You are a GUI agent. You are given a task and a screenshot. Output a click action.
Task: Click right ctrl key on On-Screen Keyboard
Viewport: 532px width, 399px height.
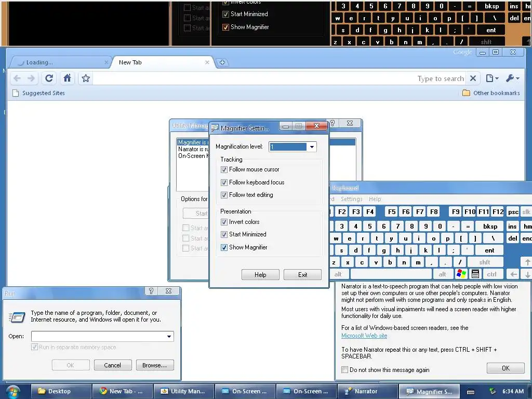pyautogui.click(x=491, y=274)
